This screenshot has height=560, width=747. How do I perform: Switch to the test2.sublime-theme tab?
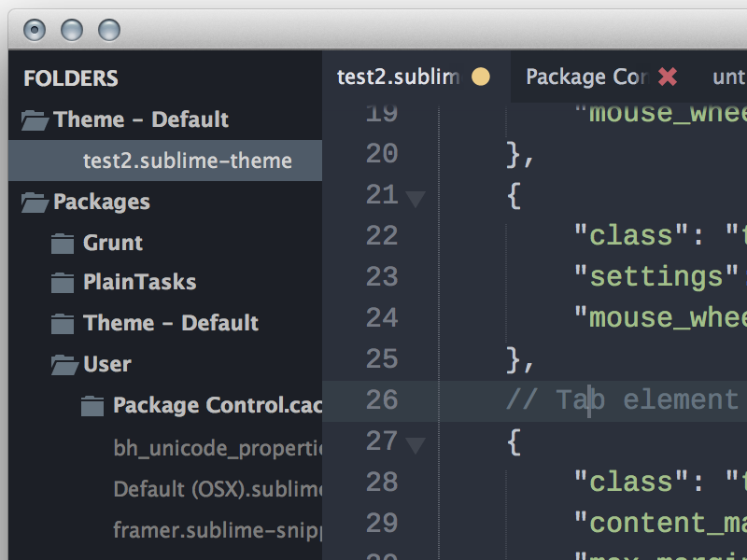pos(399,77)
